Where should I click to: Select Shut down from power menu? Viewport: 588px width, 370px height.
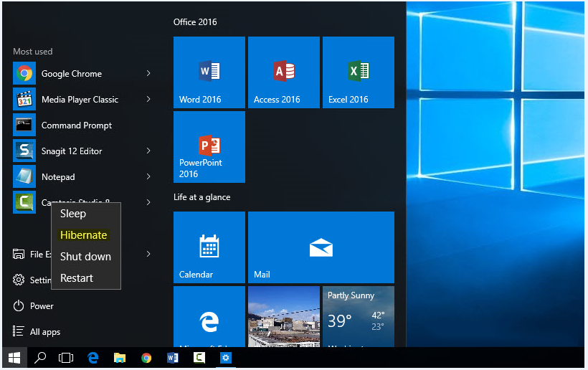click(86, 257)
